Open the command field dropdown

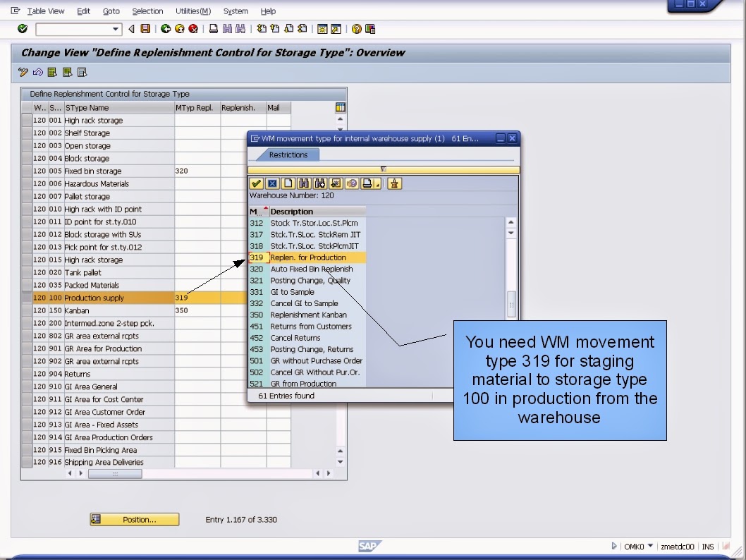(x=115, y=29)
